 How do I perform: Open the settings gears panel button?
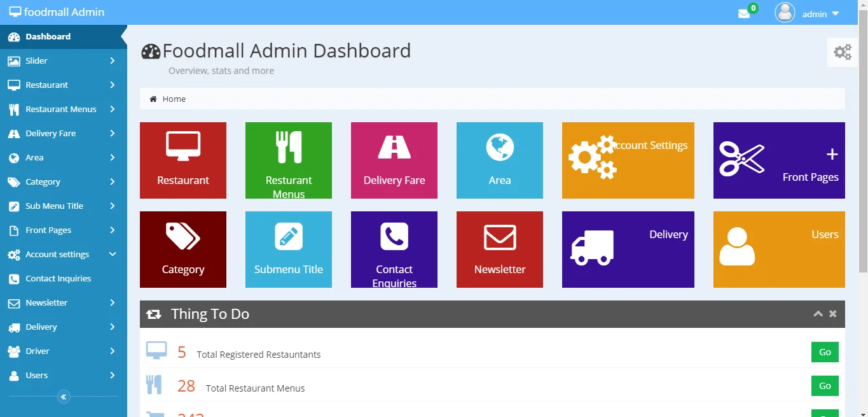[x=843, y=52]
